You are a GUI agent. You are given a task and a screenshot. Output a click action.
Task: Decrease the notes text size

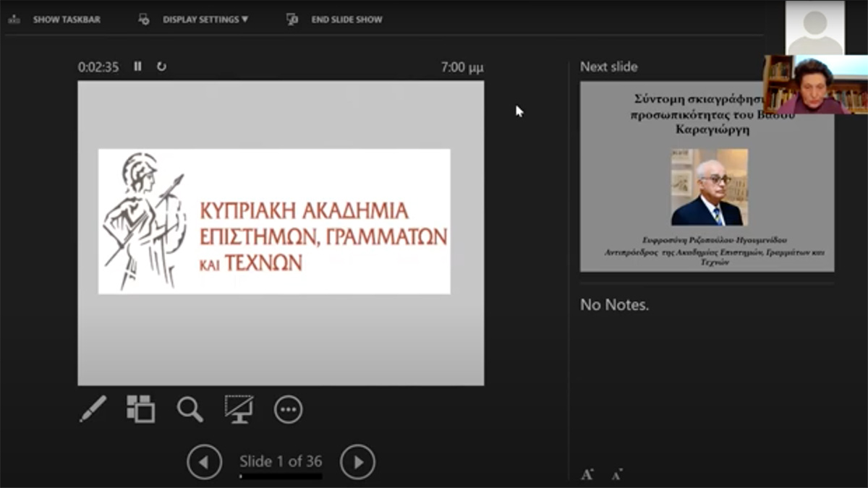coord(616,475)
